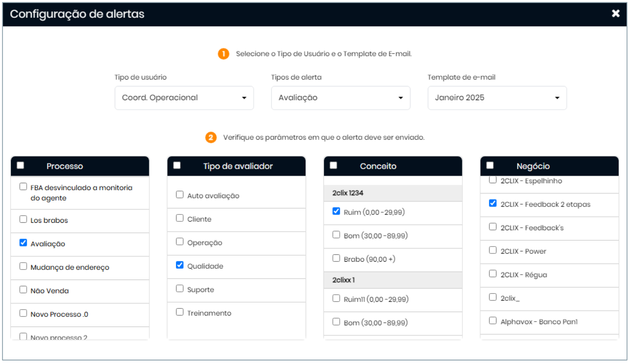Tick the Negócio header checkbox

pyautogui.click(x=490, y=166)
